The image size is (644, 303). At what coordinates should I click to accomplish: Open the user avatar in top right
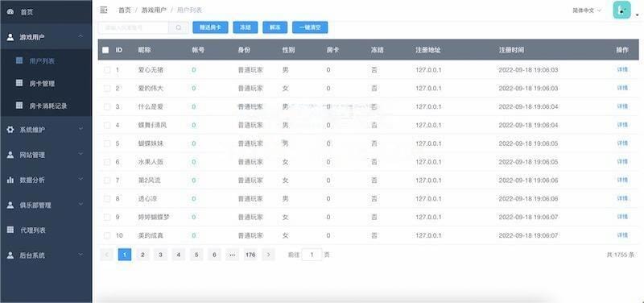pos(621,10)
